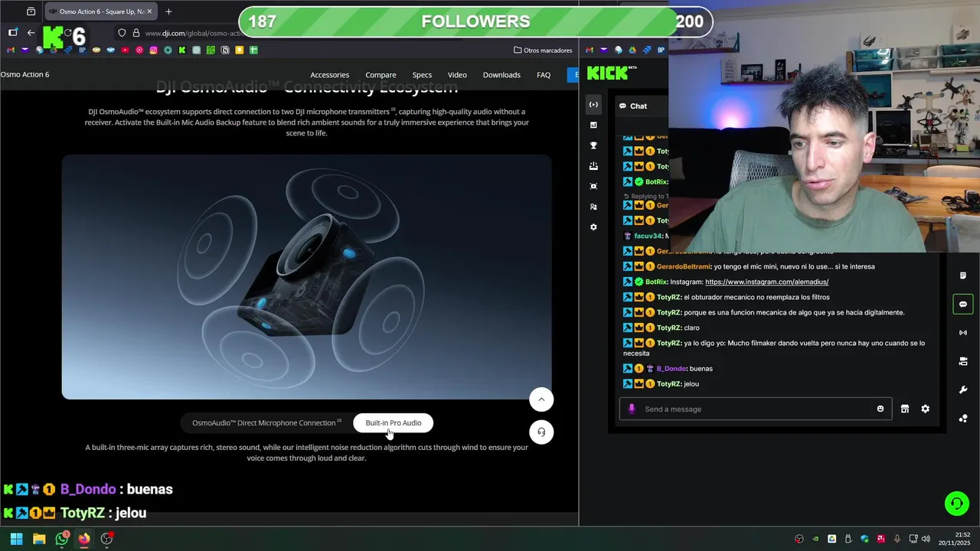Select OsmoAudio Direct Microphone Connection option
Screen dimensions: 980x551
pyautogui.click(x=266, y=422)
